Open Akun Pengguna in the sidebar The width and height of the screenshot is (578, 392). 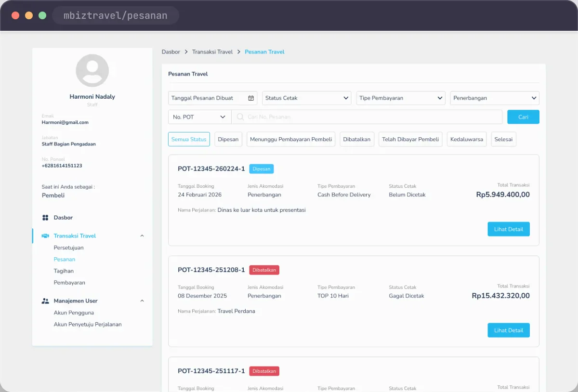tap(74, 313)
